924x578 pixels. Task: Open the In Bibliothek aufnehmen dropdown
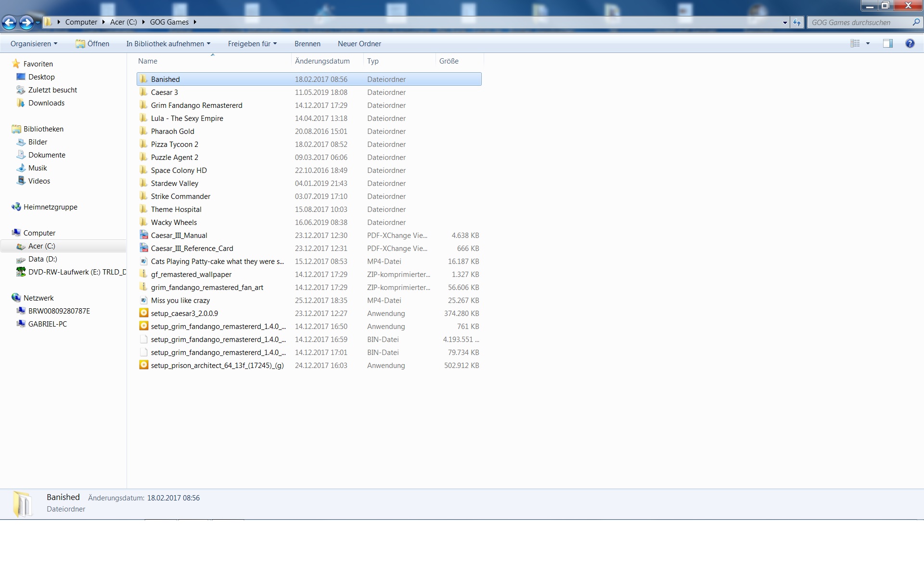(168, 43)
